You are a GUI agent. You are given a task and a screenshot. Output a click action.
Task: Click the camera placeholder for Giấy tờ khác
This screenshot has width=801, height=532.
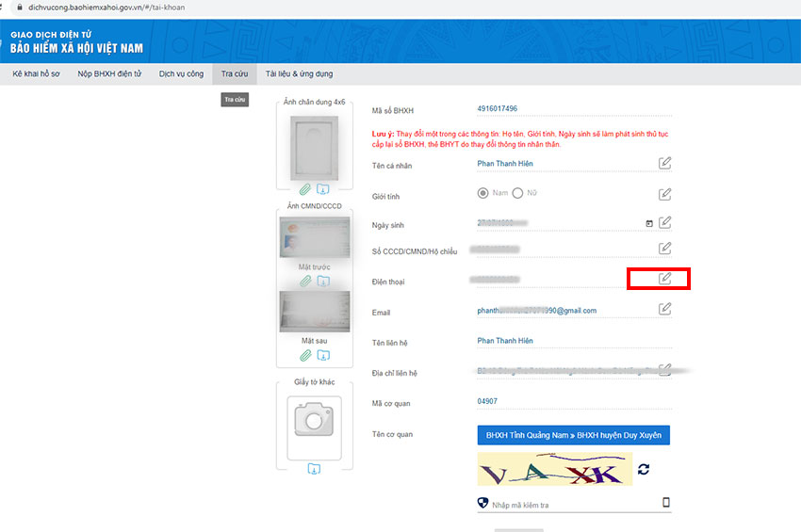pyautogui.click(x=314, y=427)
